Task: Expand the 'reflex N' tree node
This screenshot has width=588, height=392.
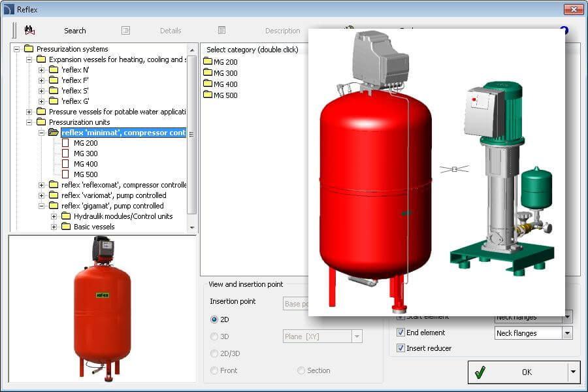Action: click(41, 70)
